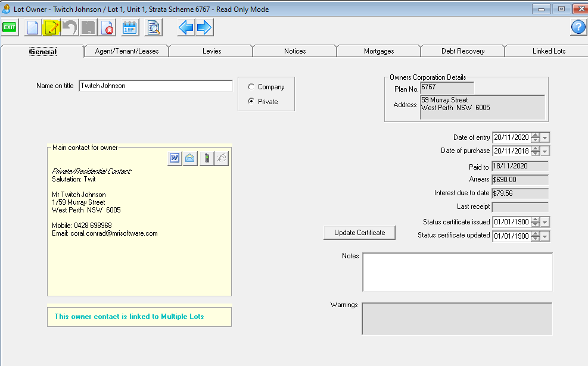Image resolution: width=588 pixels, height=366 pixels.
Task: Click the Name on title input field
Action: point(155,86)
